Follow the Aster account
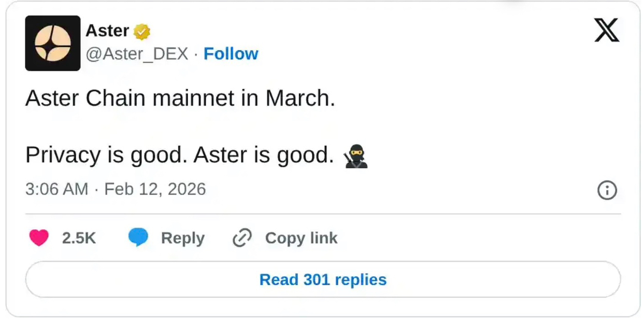644x322 pixels. [x=231, y=54]
